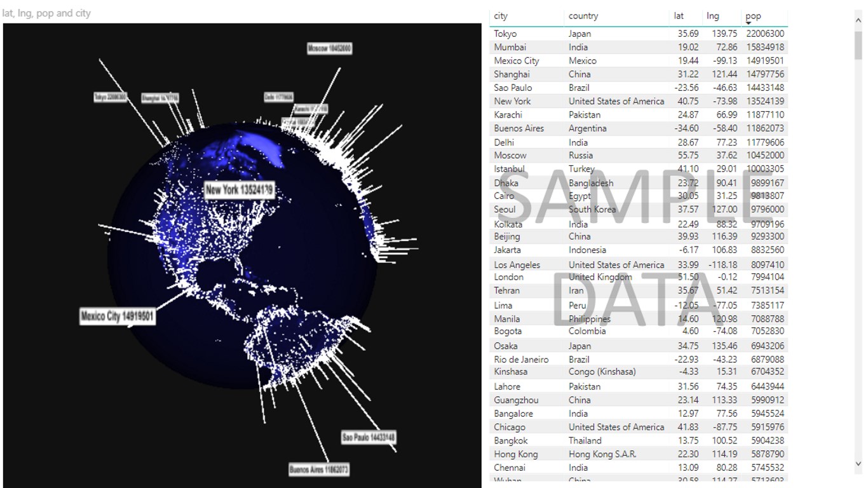
Task: Sort table by city column header
Action: pos(501,16)
